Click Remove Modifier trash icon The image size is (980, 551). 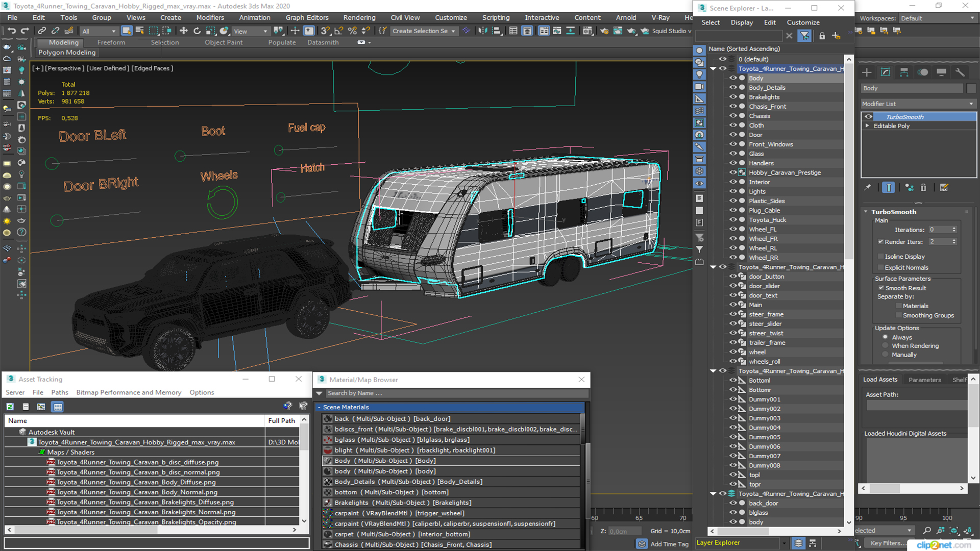click(923, 188)
